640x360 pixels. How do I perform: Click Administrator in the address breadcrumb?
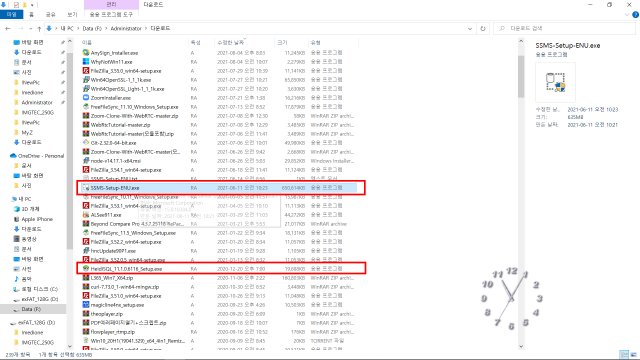coord(126,29)
